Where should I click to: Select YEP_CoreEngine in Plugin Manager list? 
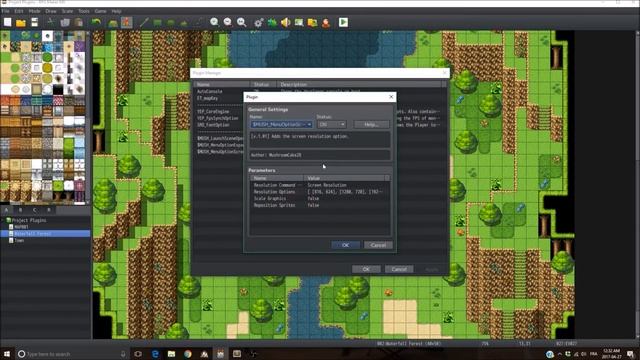point(213,111)
